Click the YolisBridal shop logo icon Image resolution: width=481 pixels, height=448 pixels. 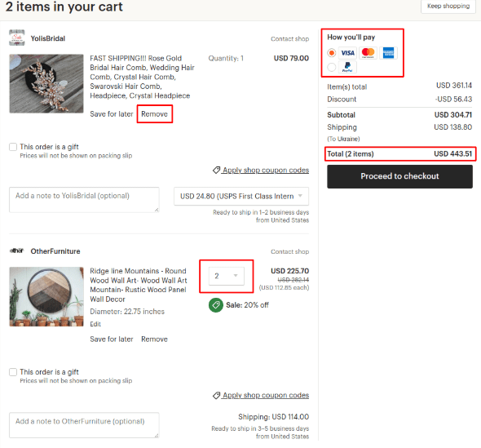17,38
